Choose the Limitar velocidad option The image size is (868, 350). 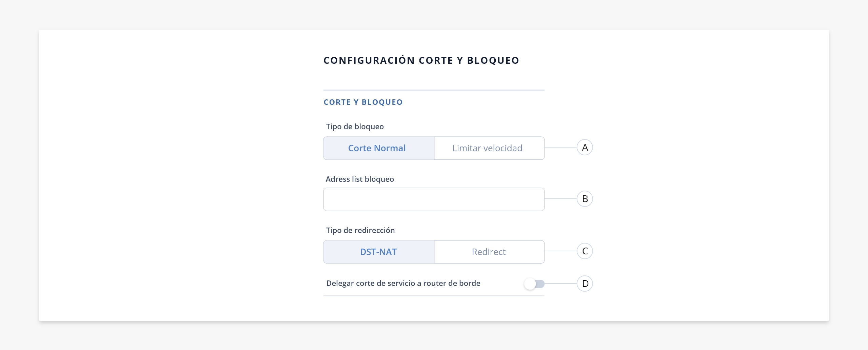[489, 148]
